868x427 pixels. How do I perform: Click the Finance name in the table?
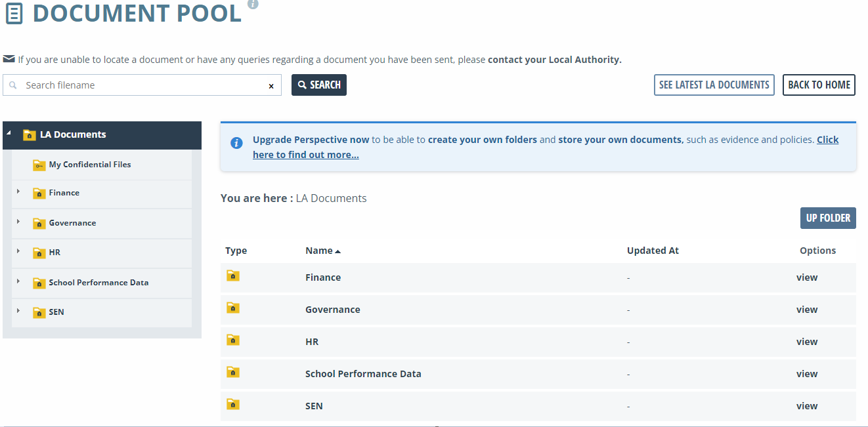pos(323,277)
